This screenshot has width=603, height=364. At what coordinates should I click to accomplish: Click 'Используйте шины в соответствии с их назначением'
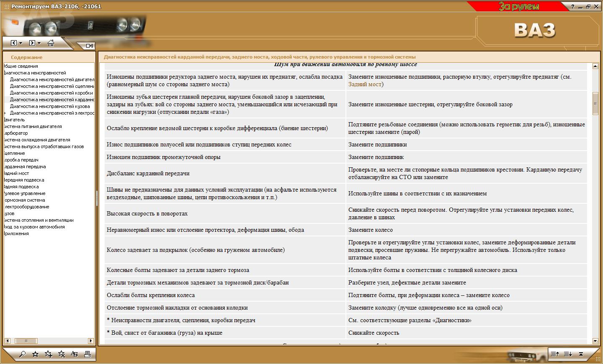(x=417, y=193)
